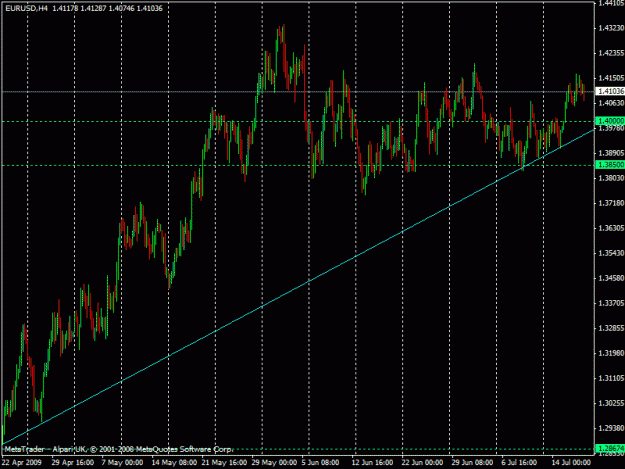Click the green 1.28674 level tag

[610, 449]
